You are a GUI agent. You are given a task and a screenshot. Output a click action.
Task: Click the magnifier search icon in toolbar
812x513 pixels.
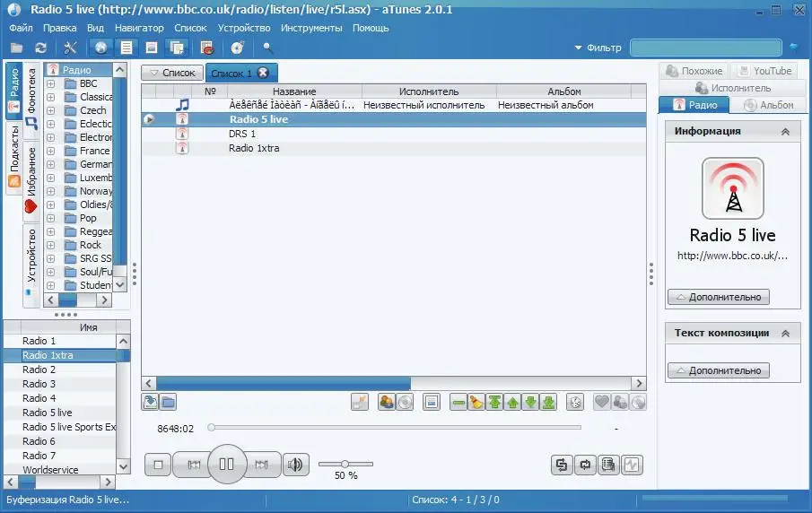267,48
